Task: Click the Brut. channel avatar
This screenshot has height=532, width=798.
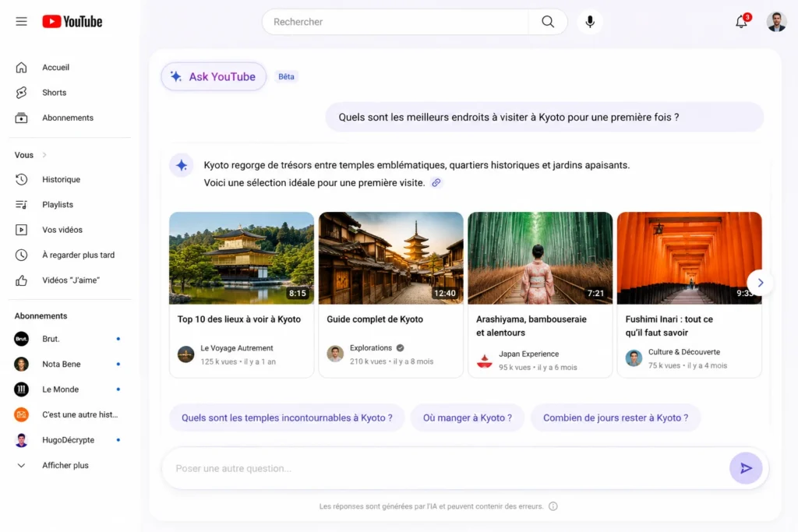Action: [x=21, y=339]
